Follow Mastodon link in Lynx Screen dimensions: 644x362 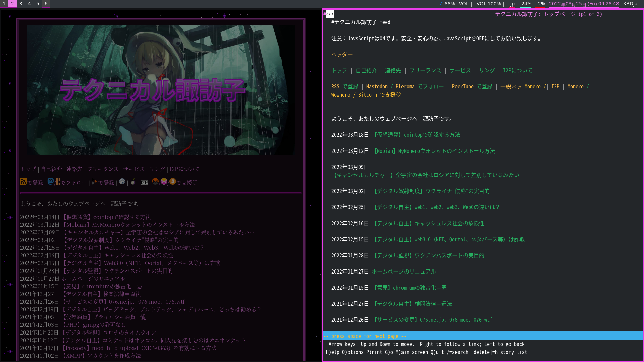click(x=377, y=86)
